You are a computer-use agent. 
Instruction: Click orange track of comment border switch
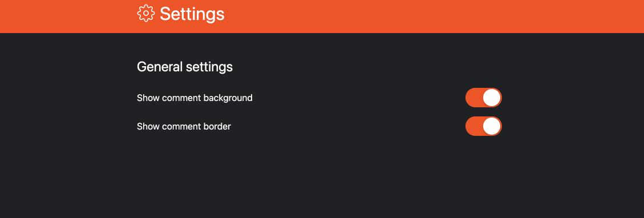[474, 126]
